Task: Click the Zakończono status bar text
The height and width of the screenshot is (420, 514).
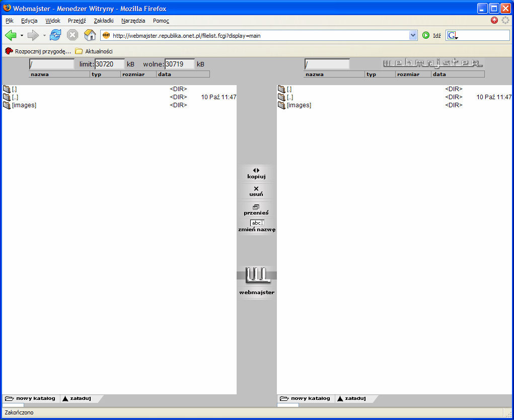Action: point(19,413)
